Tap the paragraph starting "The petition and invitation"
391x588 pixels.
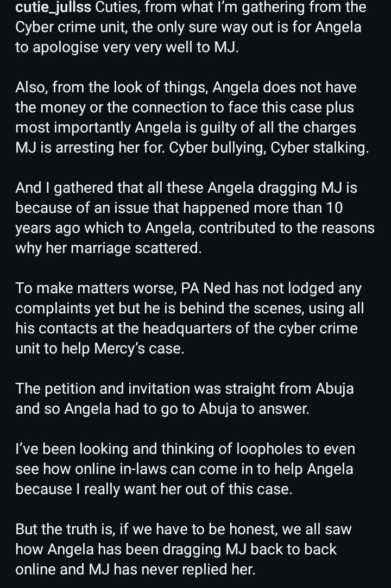coord(184,389)
